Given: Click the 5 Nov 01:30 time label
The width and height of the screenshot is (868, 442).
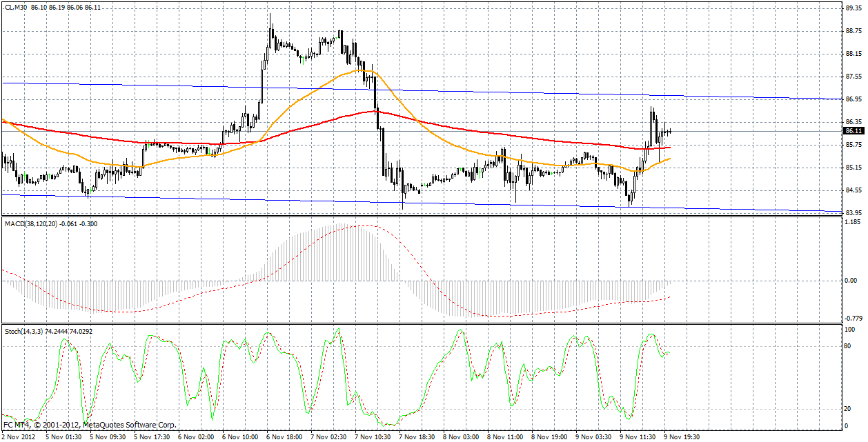Looking at the screenshot, I should coord(63,437).
